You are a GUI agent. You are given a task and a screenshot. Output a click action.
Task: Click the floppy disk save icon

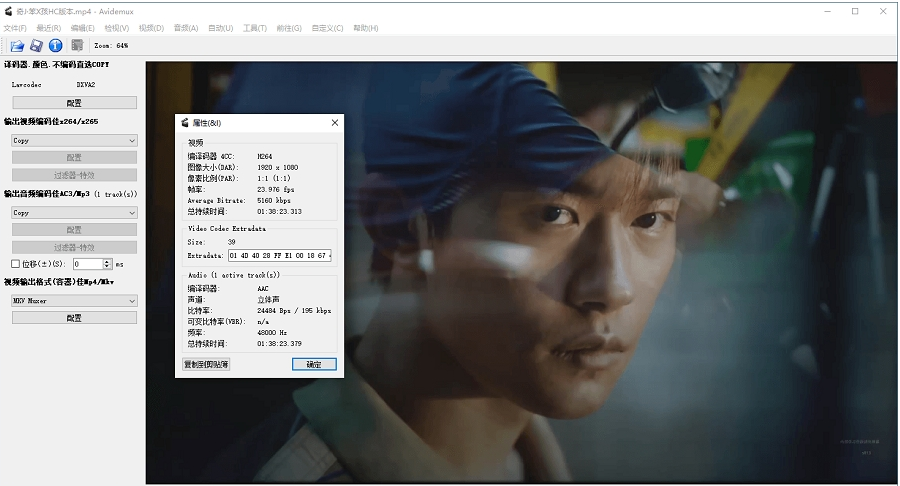(36, 45)
